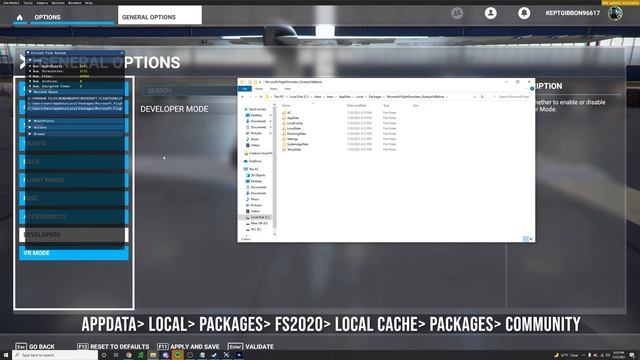Viewport: 640px width, 360px height.
Task: Select the LocalCache folder in File Explorer
Action: pos(294,123)
